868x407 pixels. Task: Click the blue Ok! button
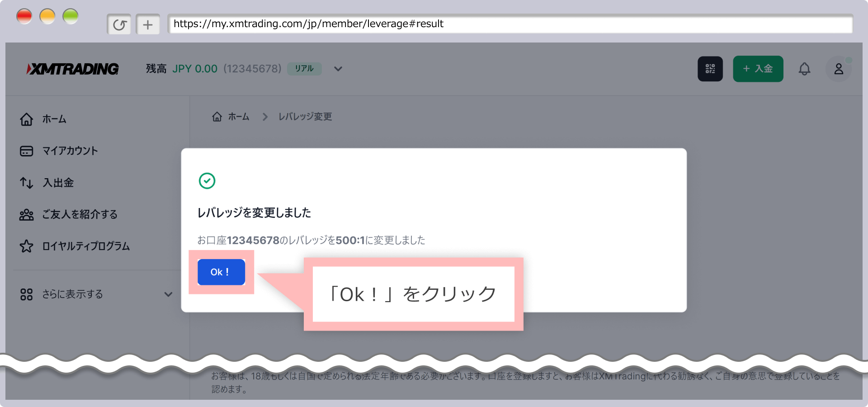[221, 272]
